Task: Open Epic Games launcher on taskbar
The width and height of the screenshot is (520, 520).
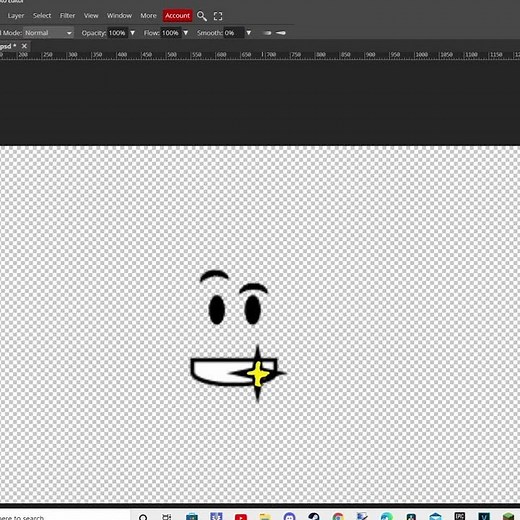Action: tap(460, 516)
